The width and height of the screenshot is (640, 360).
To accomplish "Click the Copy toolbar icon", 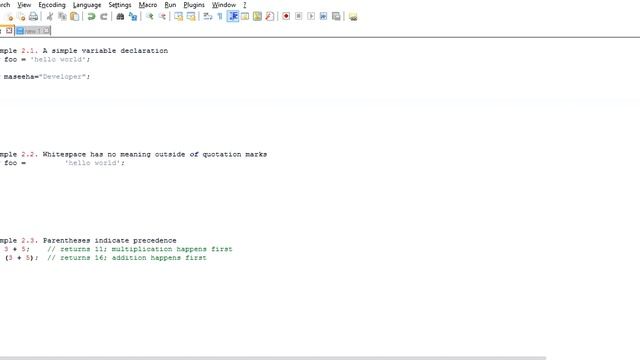I will (62, 17).
